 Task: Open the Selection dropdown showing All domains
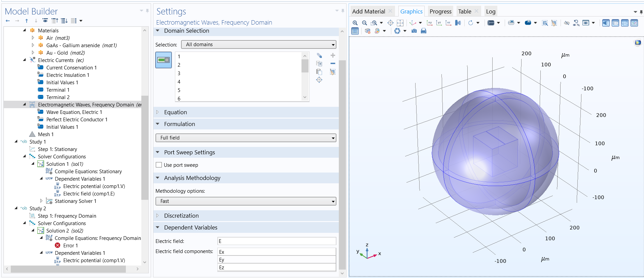(258, 44)
